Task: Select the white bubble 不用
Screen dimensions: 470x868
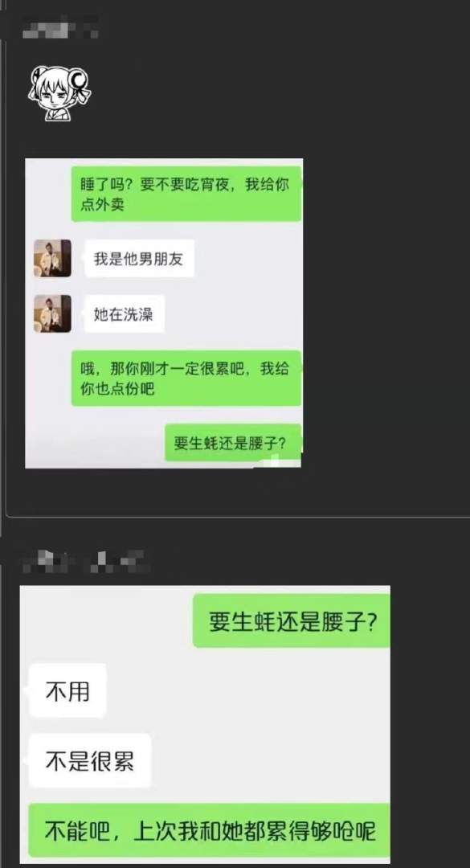Action: pos(67,691)
